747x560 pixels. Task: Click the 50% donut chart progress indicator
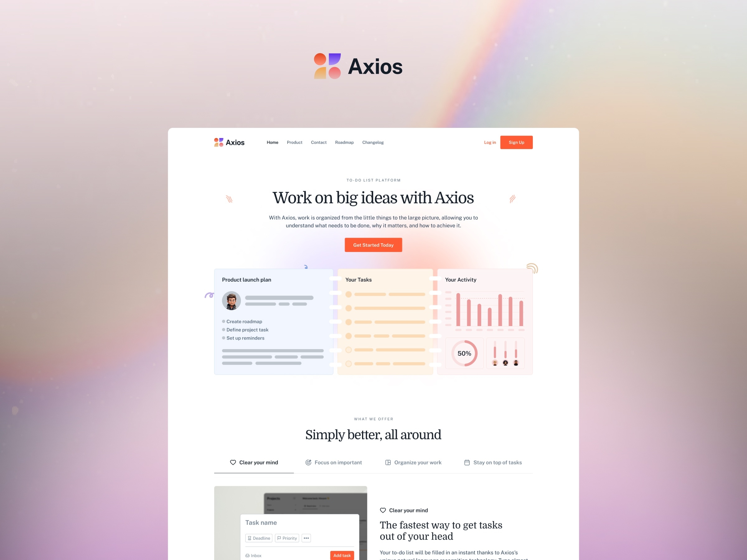(464, 353)
